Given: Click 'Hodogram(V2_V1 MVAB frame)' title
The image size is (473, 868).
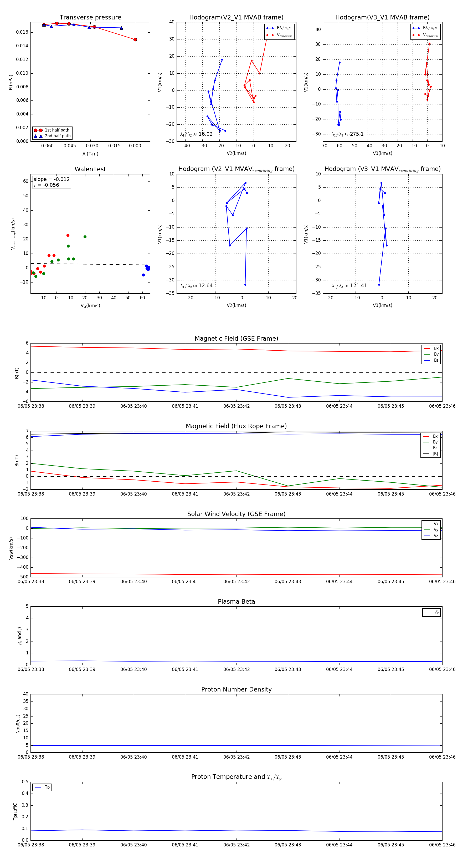Looking at the screenshot, I should coord(236,18).
